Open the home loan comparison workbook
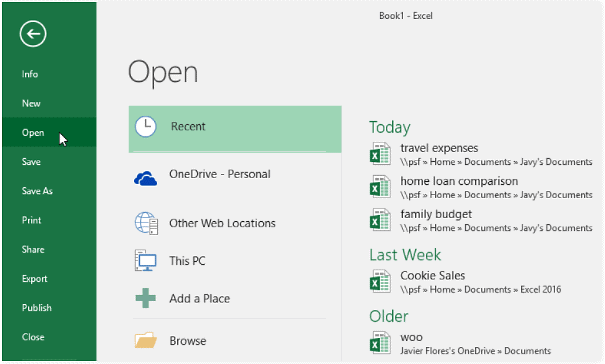The width and height of the screenshot is (605, 364). pyautogui.click(x=459, y=181)
